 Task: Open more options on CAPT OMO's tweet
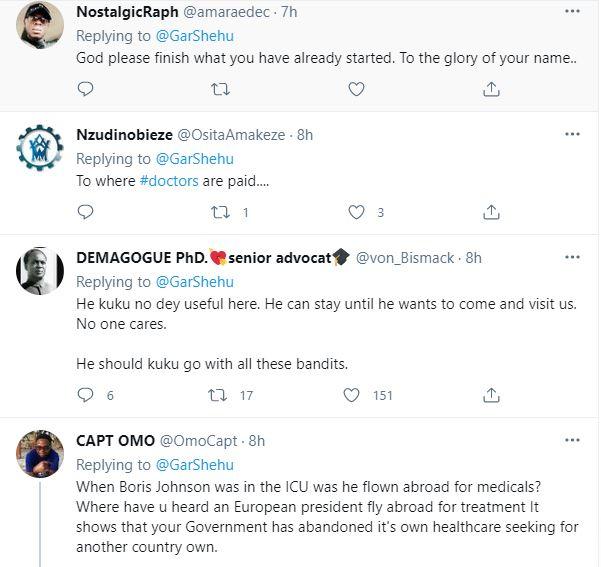[572, 441]
